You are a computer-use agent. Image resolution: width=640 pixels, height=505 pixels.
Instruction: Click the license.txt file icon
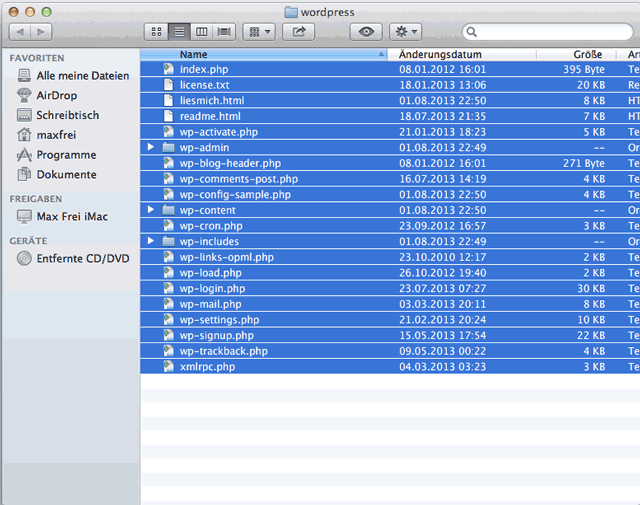click(168, 85)
